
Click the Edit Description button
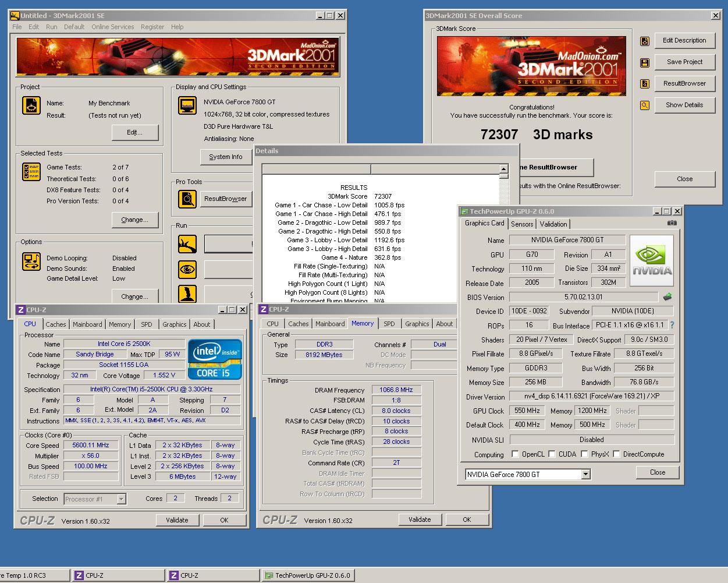pyautogui.click(x=684, y=40)
